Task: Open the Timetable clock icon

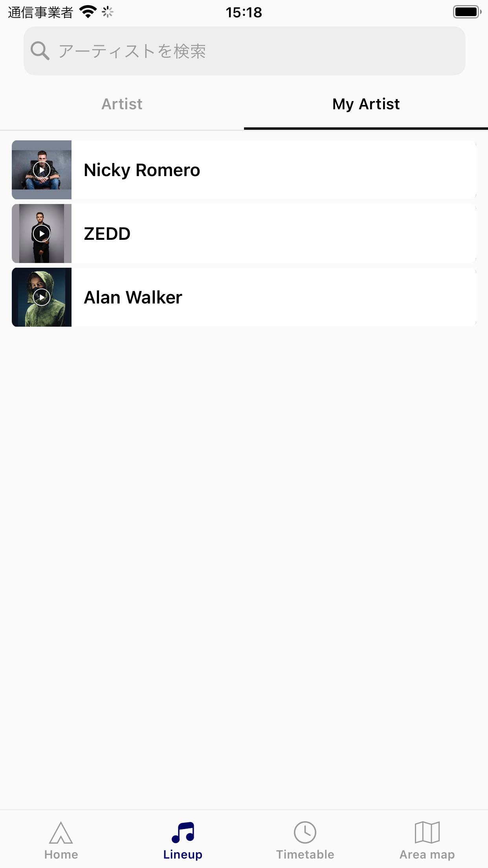Action: [305, 832]
